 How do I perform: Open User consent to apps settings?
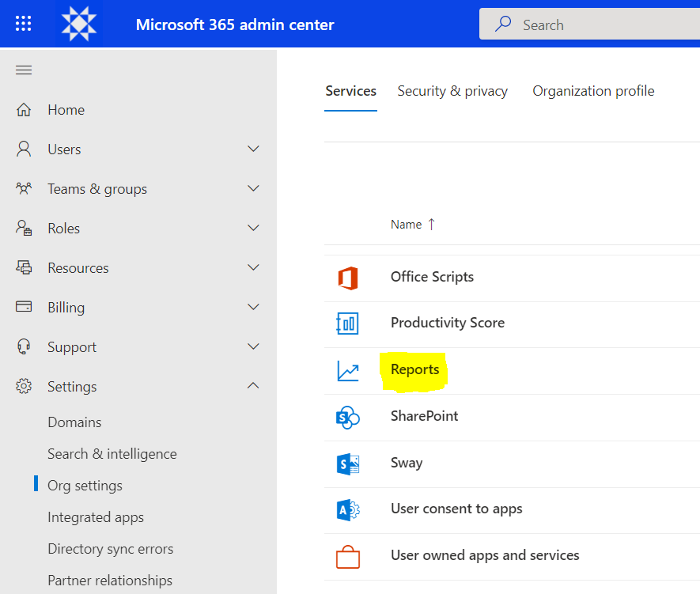tap(456, 509)
